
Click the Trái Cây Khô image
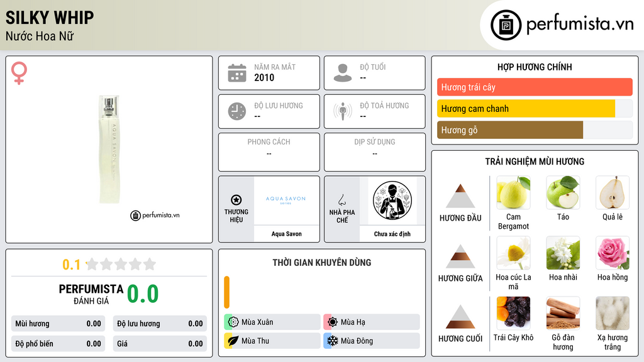(513, 313)
